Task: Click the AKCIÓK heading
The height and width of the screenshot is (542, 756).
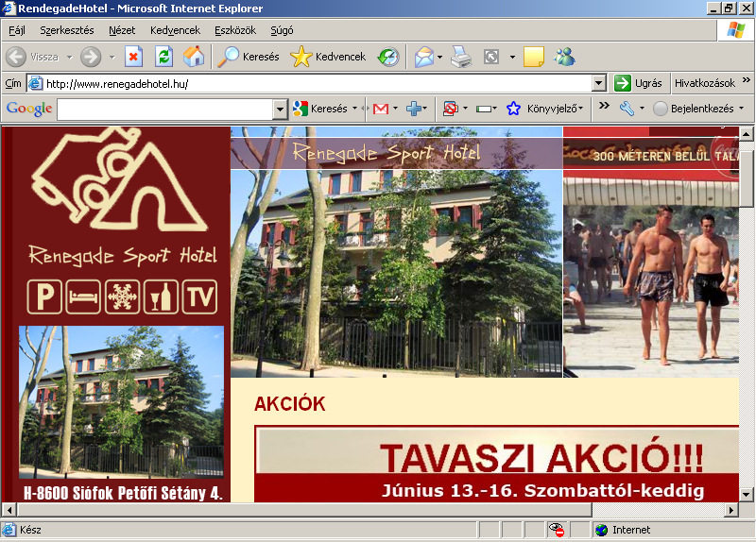Action: tap(290, 404)
